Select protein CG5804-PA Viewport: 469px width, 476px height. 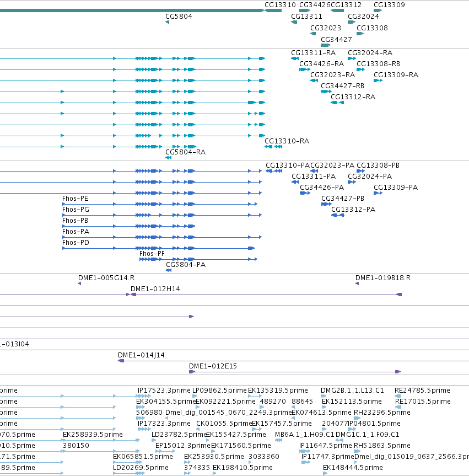click(186, 265)
